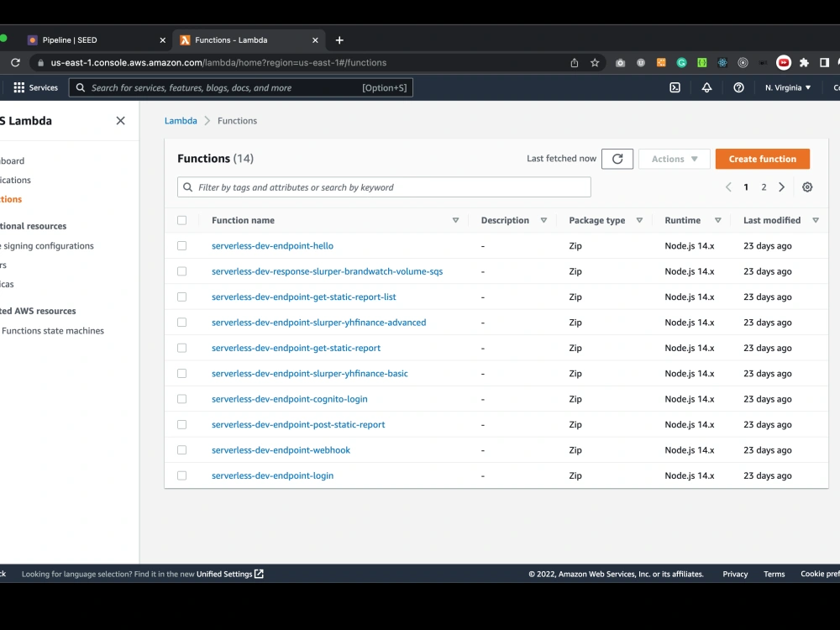Go to page 2 of functions
The width and height of the screenshot is (840, 630).
click(764, 187)
